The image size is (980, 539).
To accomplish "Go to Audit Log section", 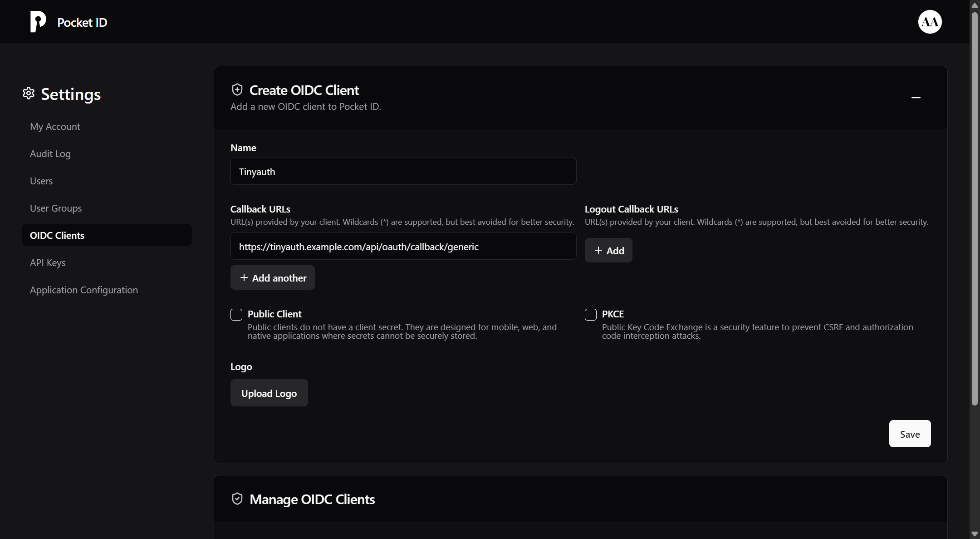I will point(50,154).
